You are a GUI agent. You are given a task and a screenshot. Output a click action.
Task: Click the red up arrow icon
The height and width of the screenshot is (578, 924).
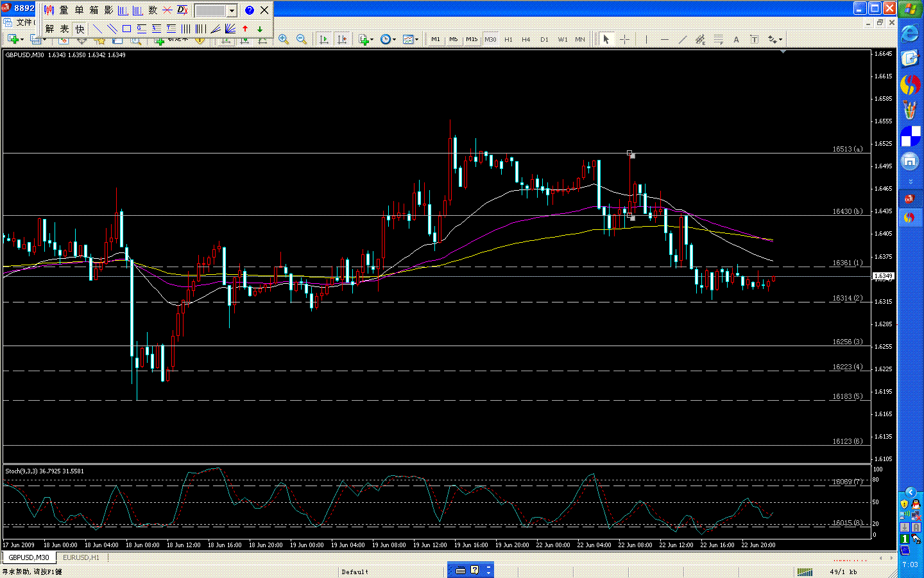click(x=245, y=29)
